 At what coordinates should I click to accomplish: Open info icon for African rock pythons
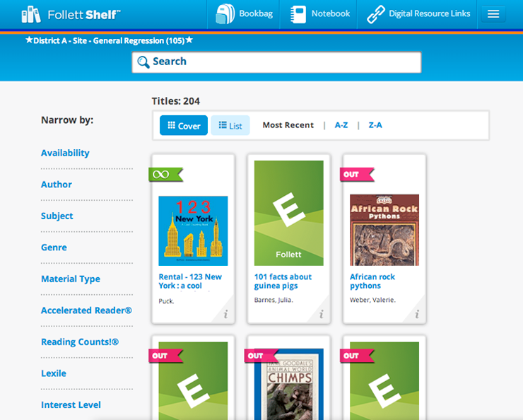point(417,314)
